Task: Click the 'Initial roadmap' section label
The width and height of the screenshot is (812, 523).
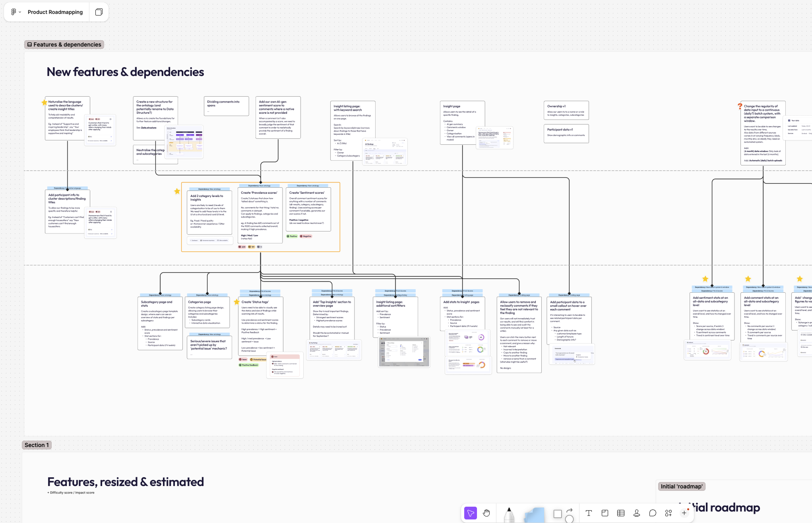Action: (x=681, y=486)
